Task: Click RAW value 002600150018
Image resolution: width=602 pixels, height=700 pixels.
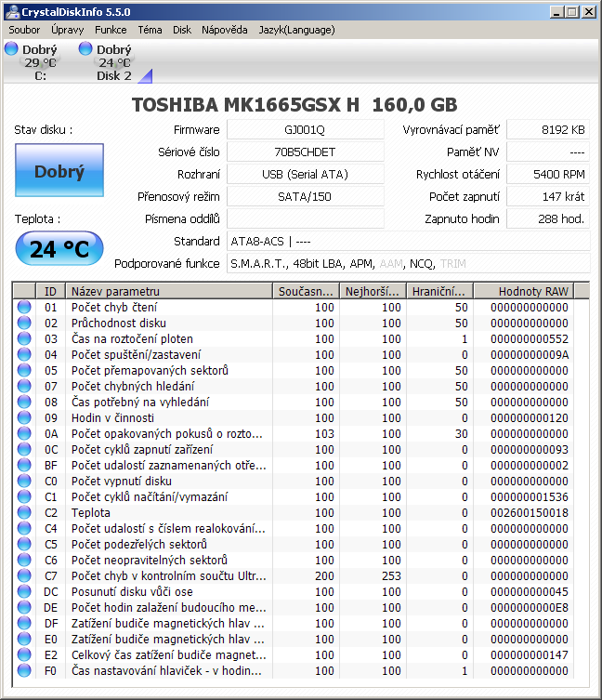Action: click(530, 512)
